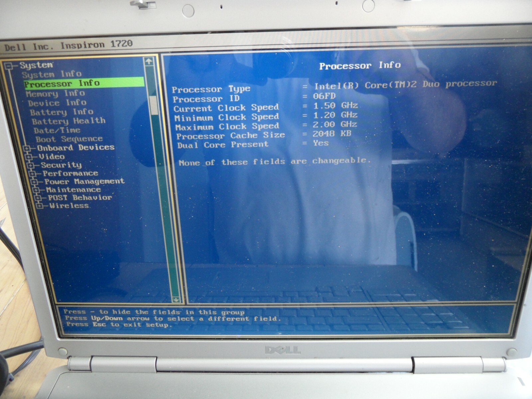
Task: Open Battery Info page
Action: click(x=62, y=112)
